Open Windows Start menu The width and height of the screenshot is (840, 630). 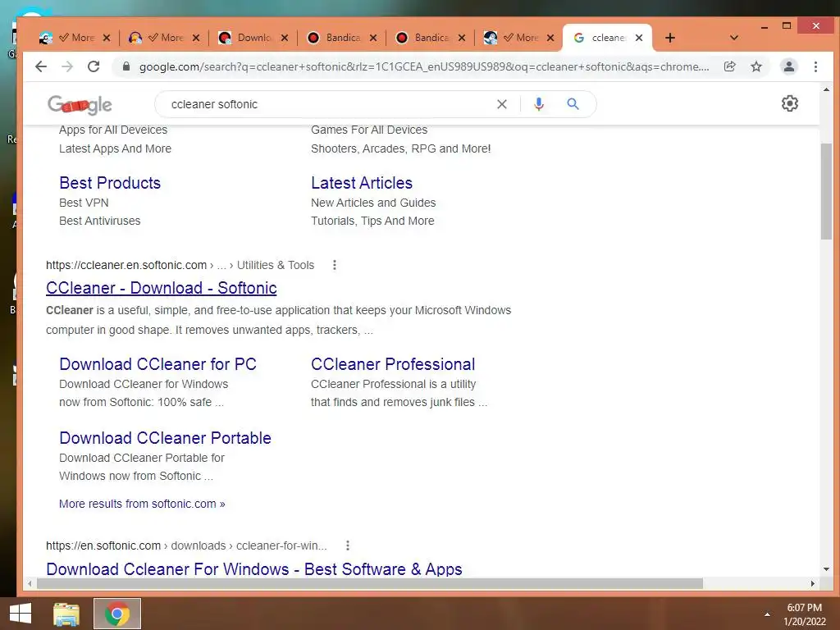[x=21, y=614]
